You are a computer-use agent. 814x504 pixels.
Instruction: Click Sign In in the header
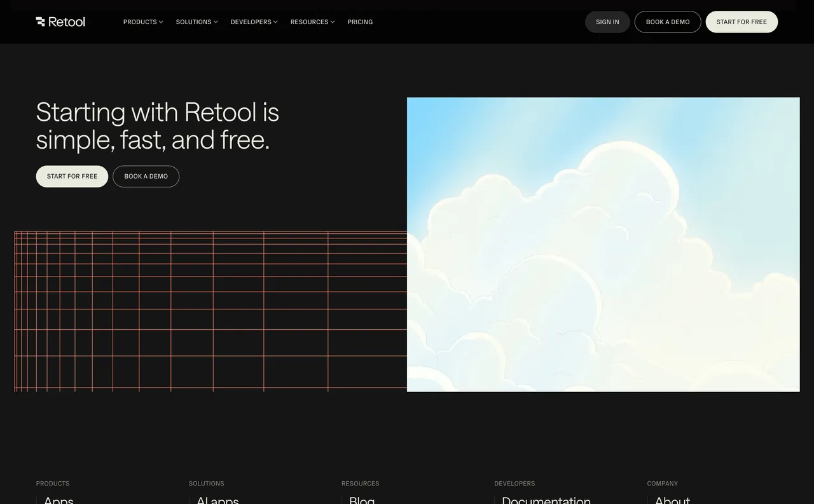pyautogui.click(x=607, y=22)
